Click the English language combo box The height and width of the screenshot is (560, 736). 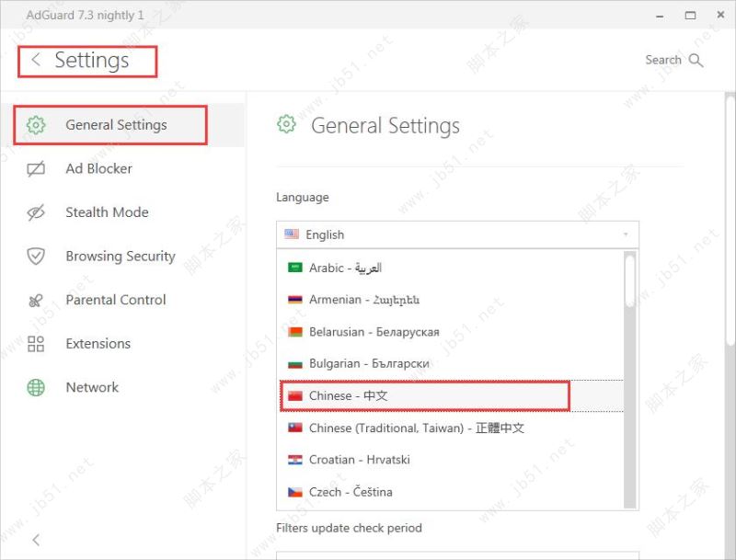click(x=457, y=234)
